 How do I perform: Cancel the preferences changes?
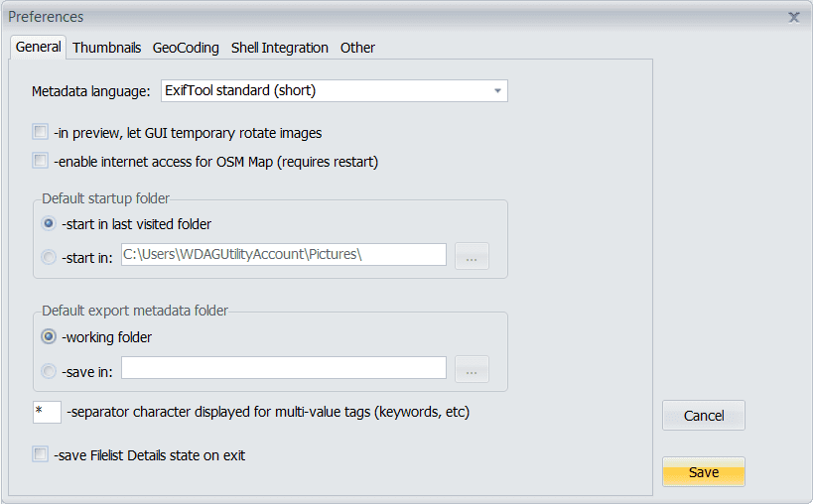coord(703,416)
